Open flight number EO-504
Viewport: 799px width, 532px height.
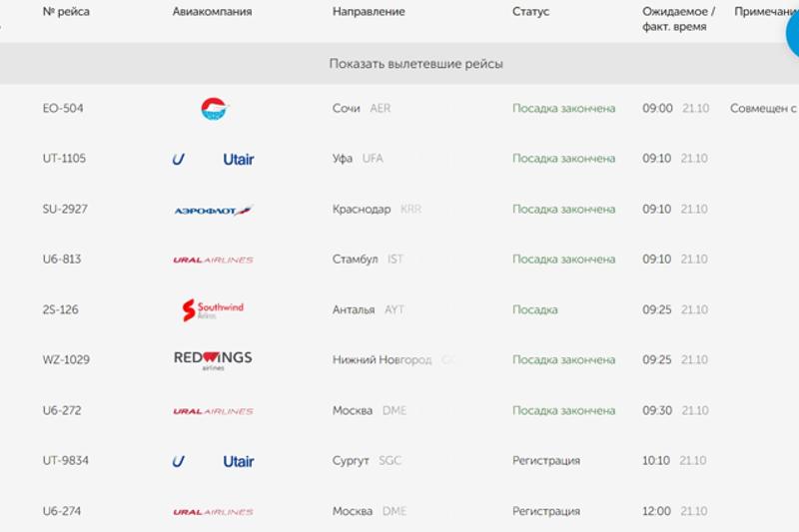63,109
